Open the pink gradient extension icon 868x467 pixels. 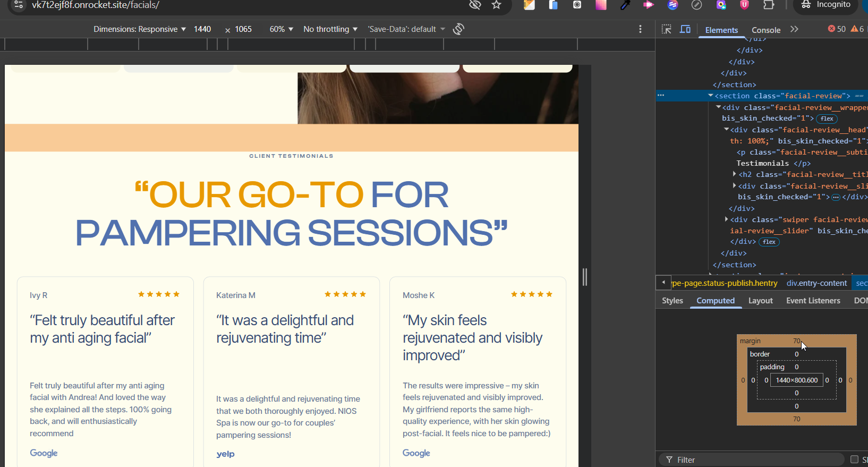click(601, 5)
